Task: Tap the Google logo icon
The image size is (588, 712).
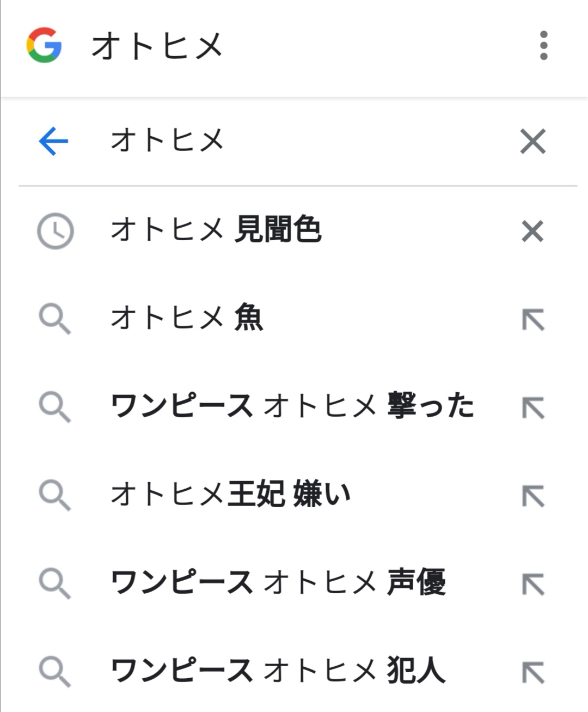Action: [x=44, y=45]
